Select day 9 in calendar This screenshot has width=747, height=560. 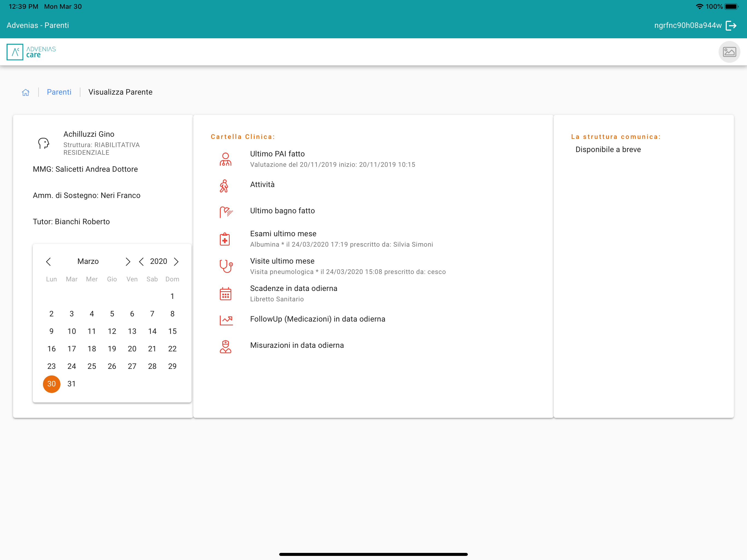[x=51, y=332]
